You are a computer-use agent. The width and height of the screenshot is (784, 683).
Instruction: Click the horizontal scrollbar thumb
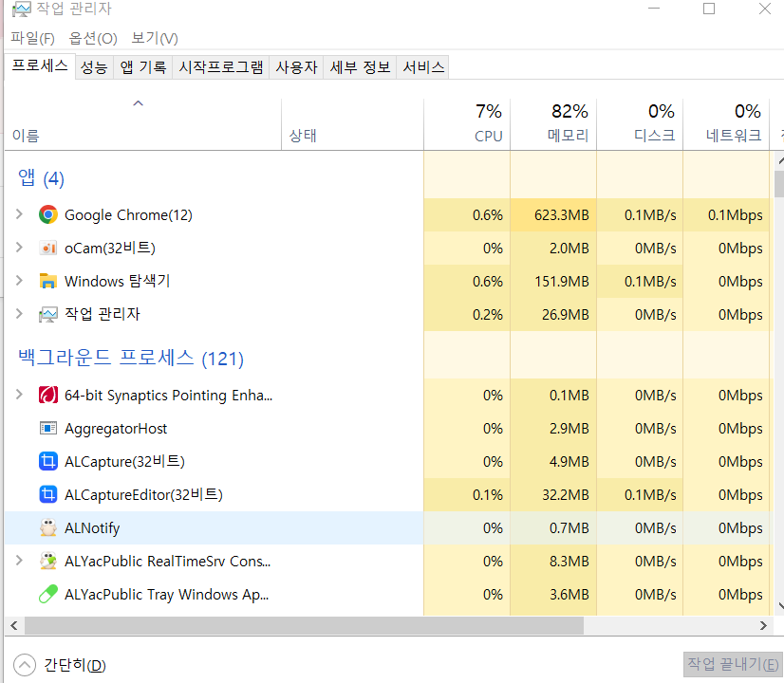pos(304,625)
